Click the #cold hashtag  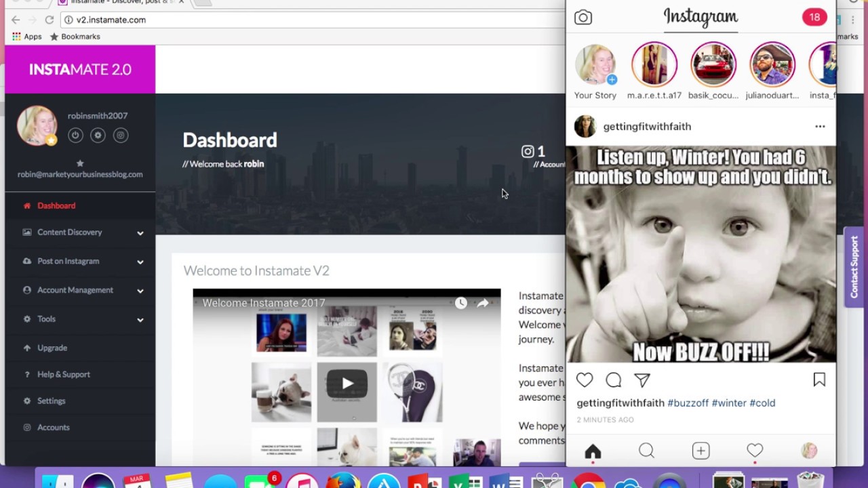coord(762,403)
